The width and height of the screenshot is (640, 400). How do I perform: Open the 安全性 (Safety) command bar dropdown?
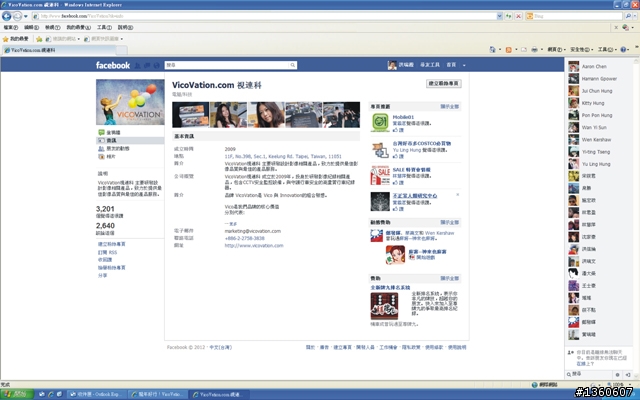point(582,50)
